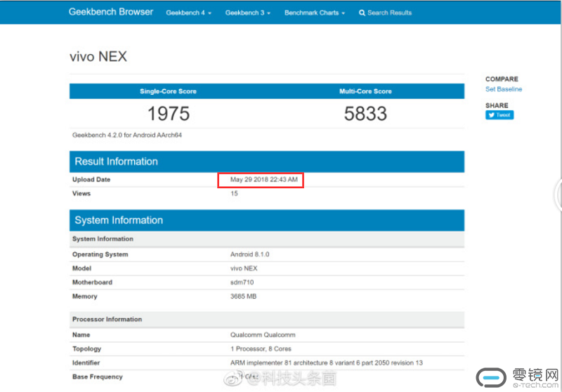Select Geekbench 4.2.0 for Android AArch64 text

pos(127,135)
